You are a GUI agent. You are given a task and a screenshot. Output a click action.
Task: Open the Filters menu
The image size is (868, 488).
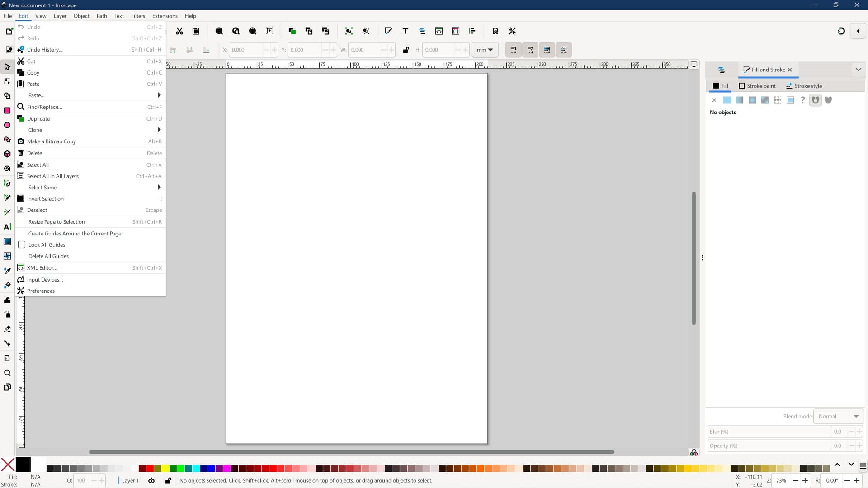(138, 16)
